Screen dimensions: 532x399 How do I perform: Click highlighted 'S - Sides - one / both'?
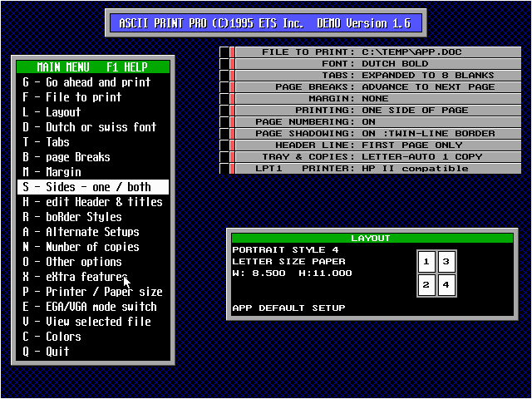click(93, 187)
